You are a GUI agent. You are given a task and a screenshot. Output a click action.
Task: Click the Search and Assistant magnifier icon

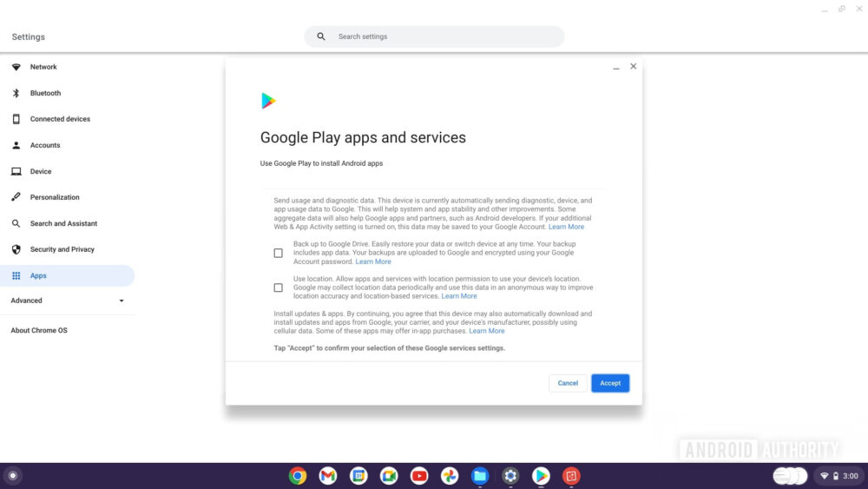coord(16,224)
